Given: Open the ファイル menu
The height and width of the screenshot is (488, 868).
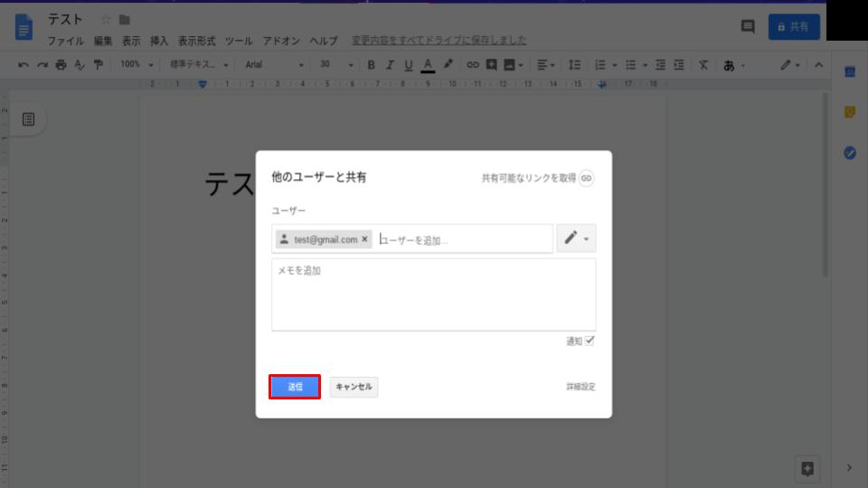Looking at the screenshot, I should click(x=65, y=41).
